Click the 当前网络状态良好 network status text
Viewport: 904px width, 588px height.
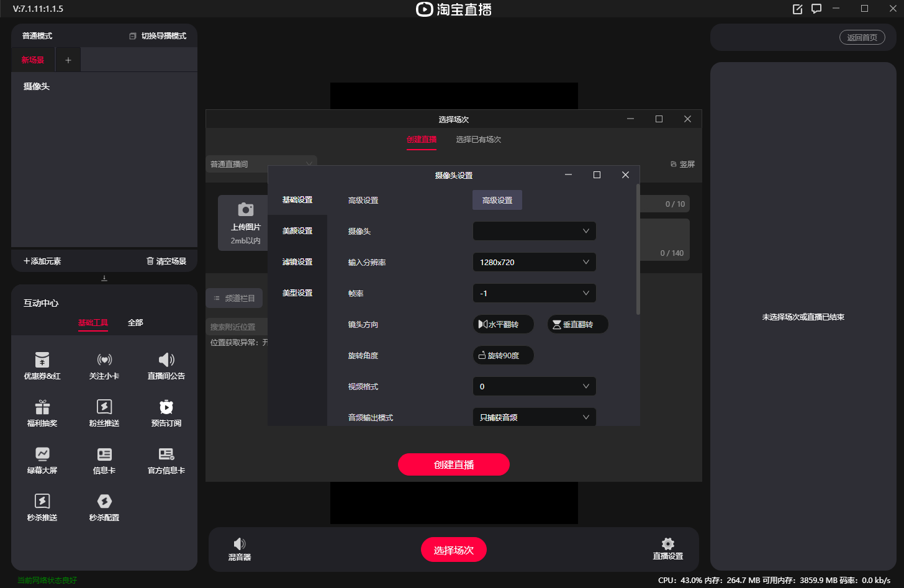coord(47,581)
